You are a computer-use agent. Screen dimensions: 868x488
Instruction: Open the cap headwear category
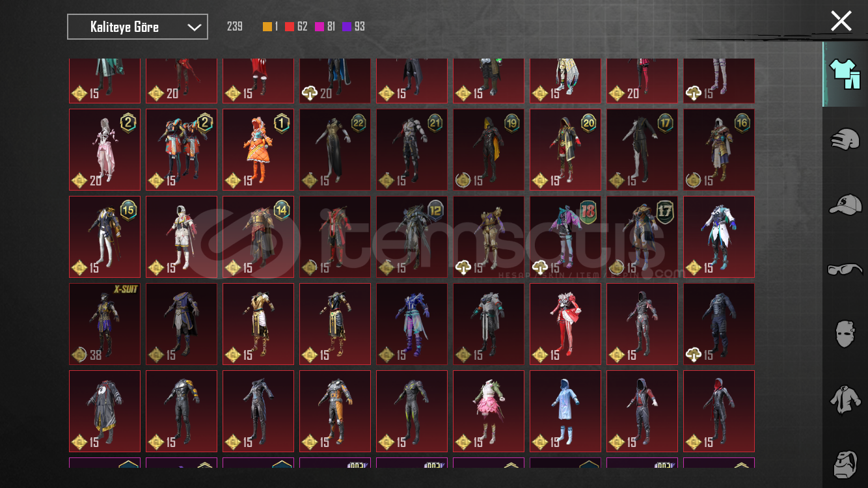click(x=845, y=205)
